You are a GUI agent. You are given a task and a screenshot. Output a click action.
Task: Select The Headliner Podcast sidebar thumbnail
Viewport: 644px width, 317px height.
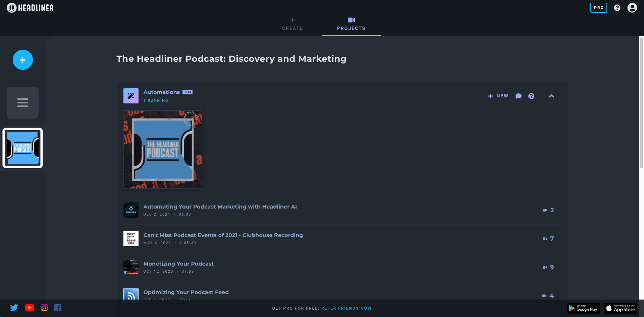click(22, 148)
